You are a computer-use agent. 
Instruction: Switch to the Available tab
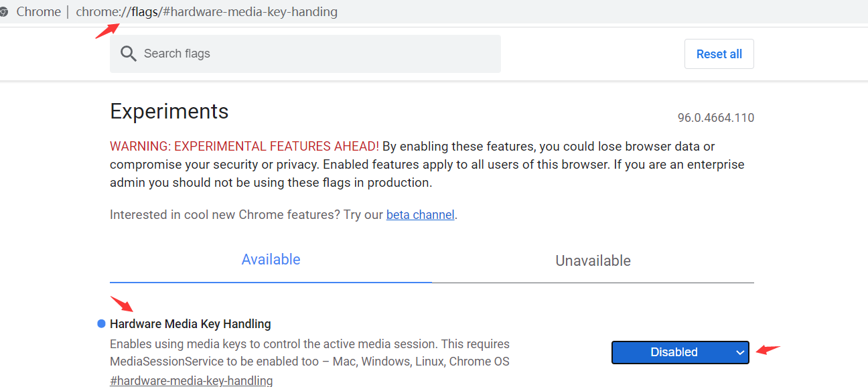(x=271, y=260)
